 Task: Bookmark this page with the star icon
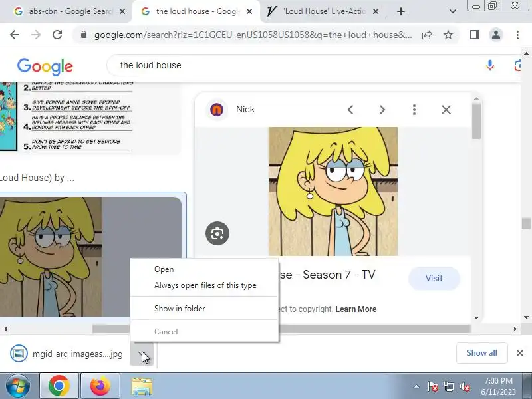448,35
